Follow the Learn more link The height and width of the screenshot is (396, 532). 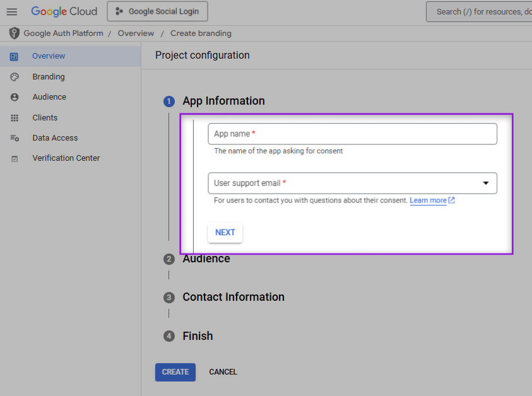[428, 201]
